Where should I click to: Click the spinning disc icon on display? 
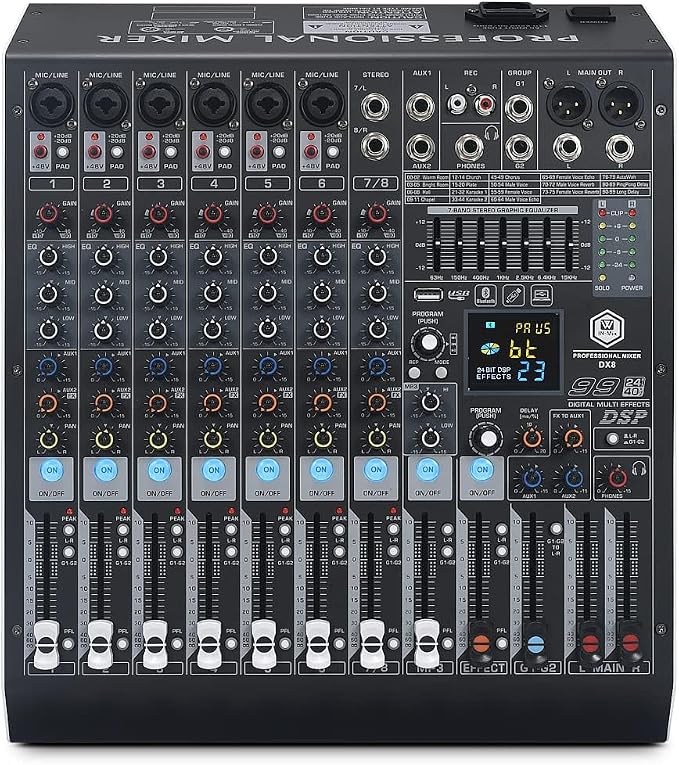490,349
